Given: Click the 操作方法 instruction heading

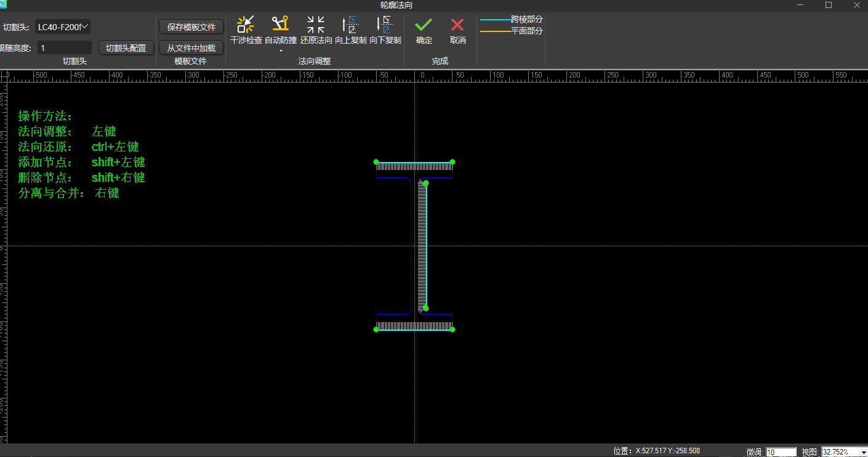Looking at the screenshot, I should pyautogui.click(x=46, y=116).
